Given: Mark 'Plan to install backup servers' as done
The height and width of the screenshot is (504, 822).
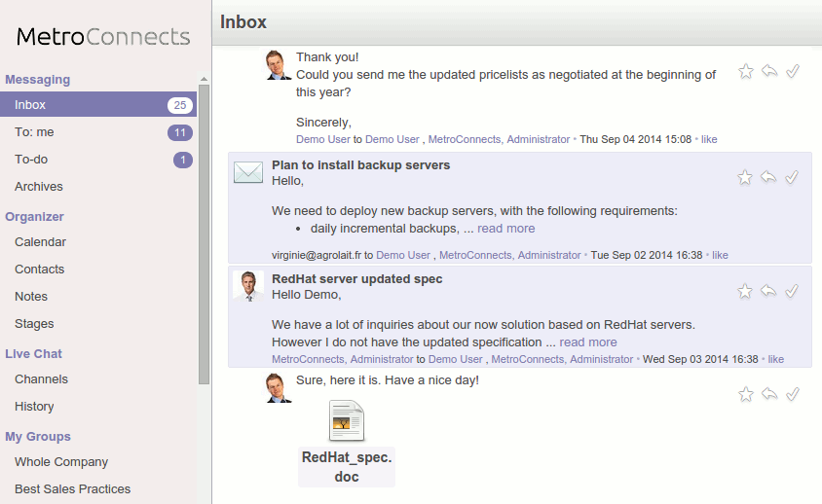Looking at the screenshot, I should click(793, 177).
